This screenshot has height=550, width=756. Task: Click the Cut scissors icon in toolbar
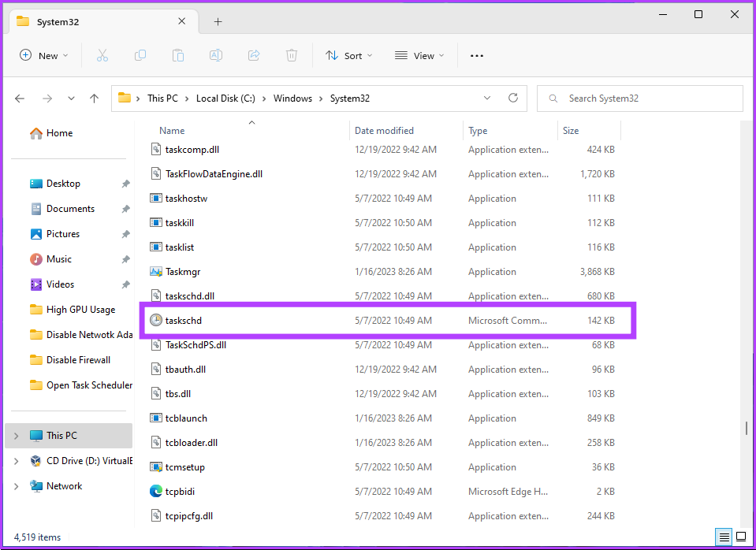pyautogui.click(x=102, y=55)
